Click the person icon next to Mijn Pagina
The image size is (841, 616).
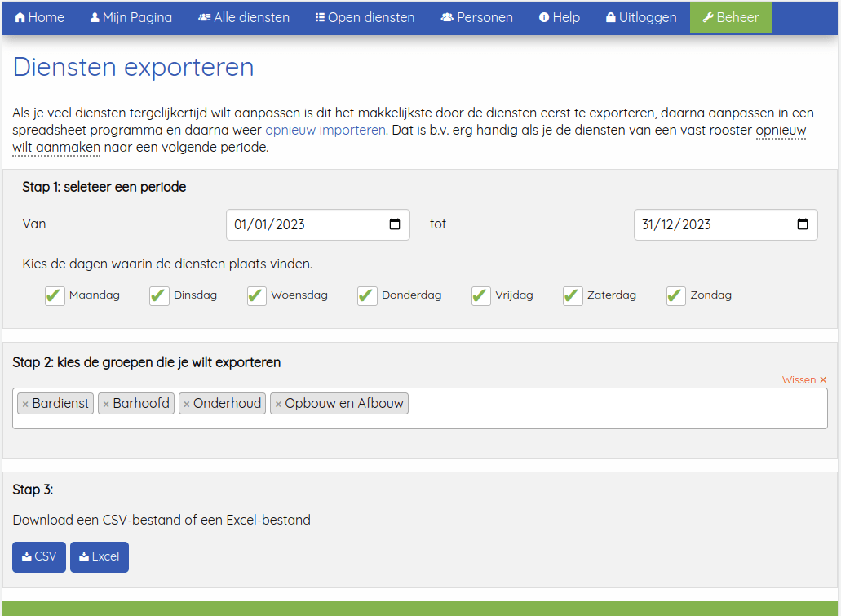point(95,16)
